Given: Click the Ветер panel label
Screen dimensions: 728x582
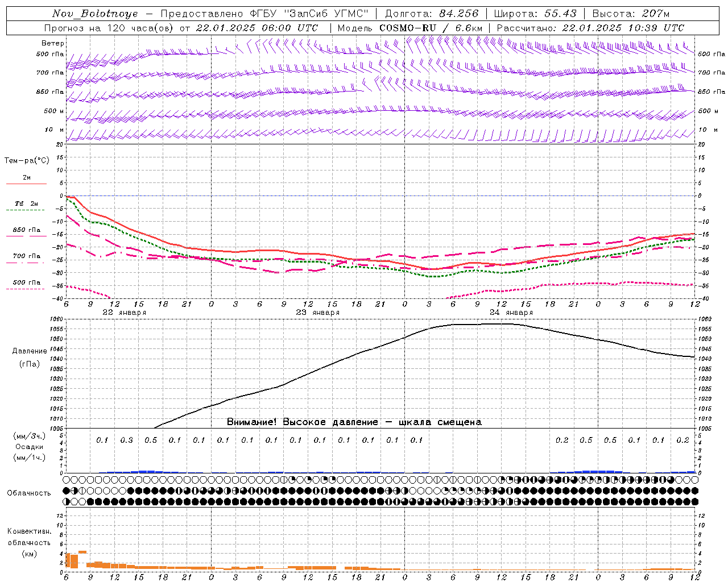Looking at the screenshot, I should tap(53, 43).
